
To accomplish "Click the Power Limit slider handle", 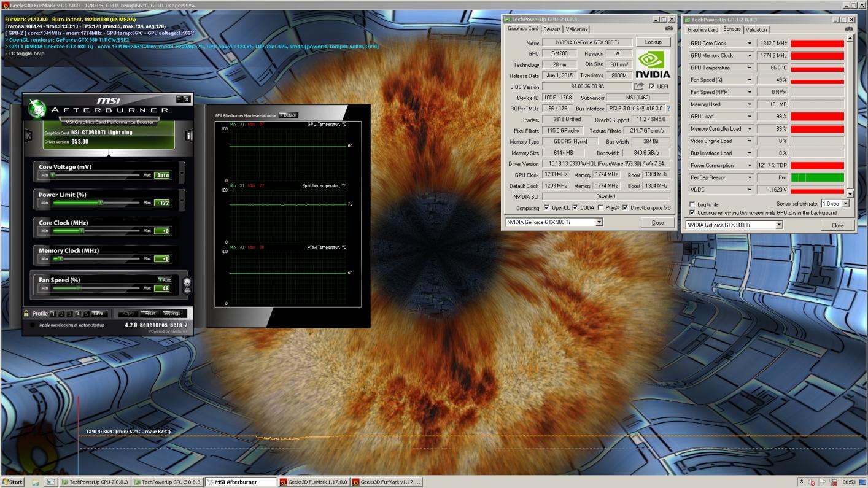I will (x=101, y=203).
